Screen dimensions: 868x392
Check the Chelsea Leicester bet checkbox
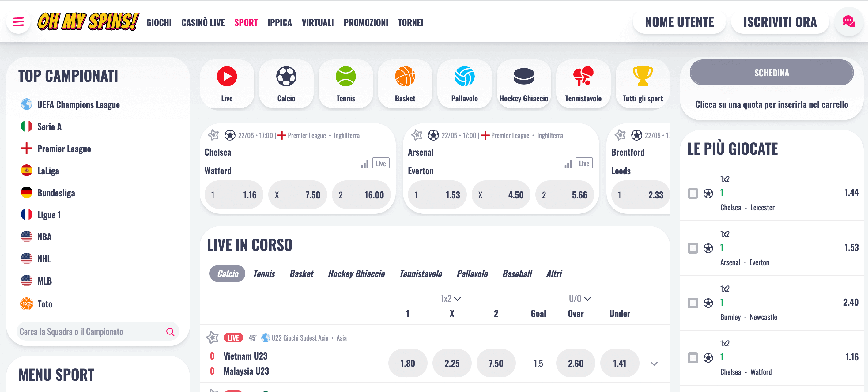[x=693, y=194]
